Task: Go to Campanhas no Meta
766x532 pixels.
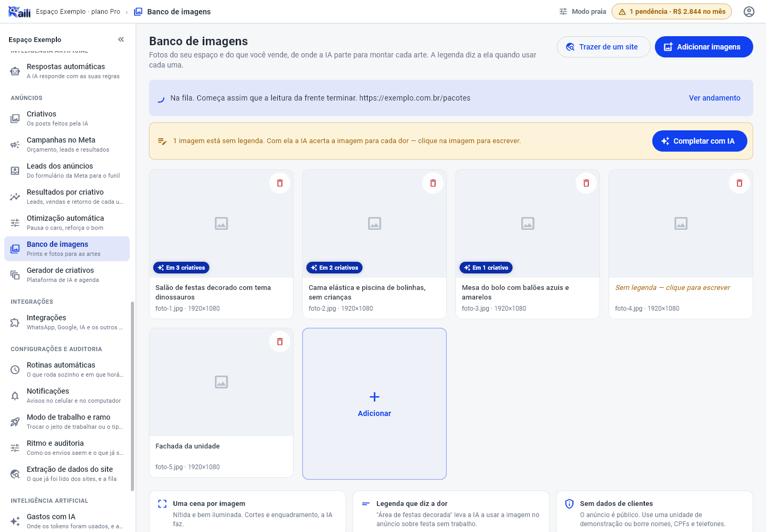Action: (x=67, y=144)
